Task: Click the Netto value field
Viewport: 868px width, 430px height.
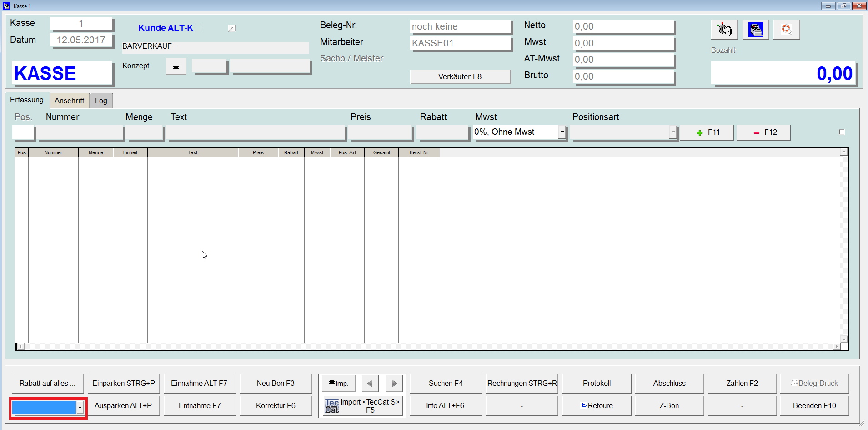Action: tap(623, 27)
